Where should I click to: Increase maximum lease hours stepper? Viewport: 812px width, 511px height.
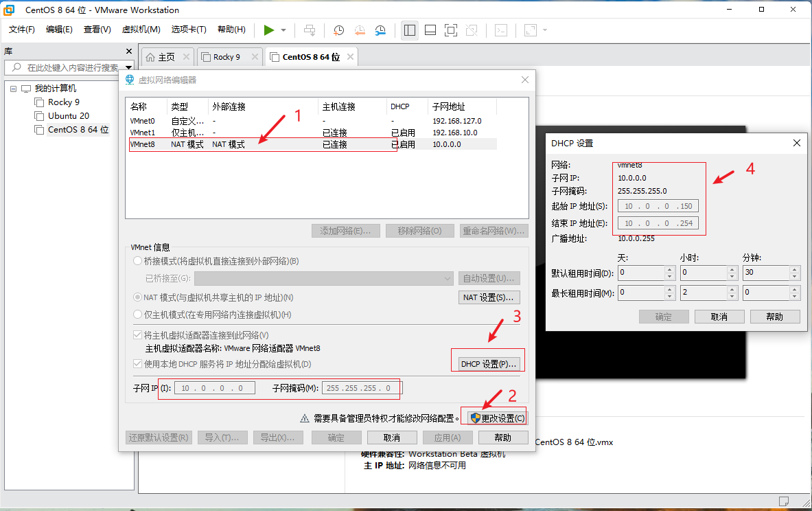click(x=732, y=290)
